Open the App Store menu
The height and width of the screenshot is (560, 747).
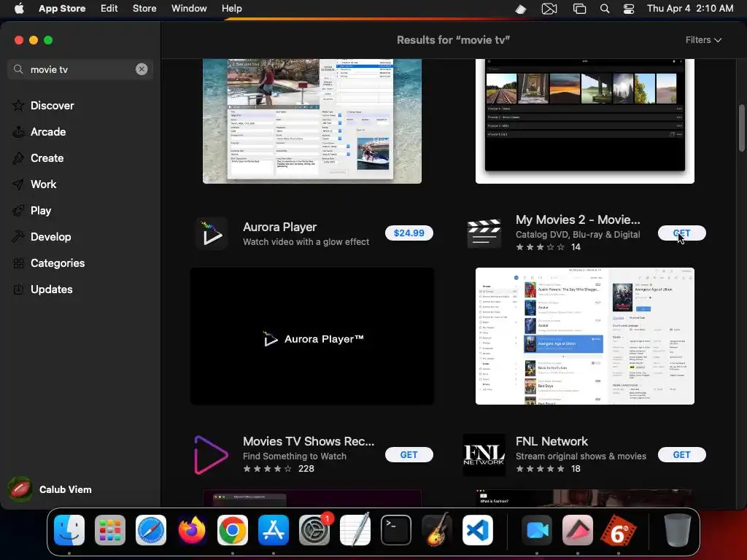pos(62,9)
